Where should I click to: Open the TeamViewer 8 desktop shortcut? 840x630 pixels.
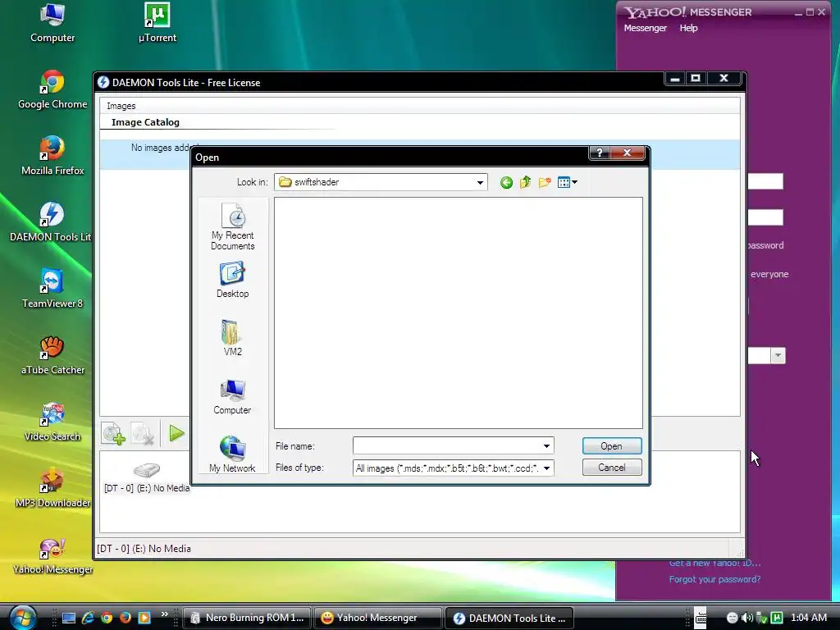coord(52,289)
